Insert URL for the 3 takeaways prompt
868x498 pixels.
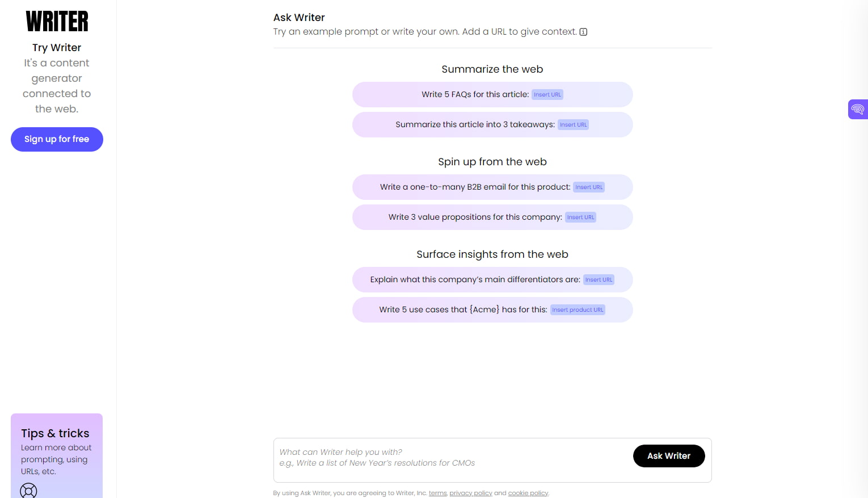[573, 124]
